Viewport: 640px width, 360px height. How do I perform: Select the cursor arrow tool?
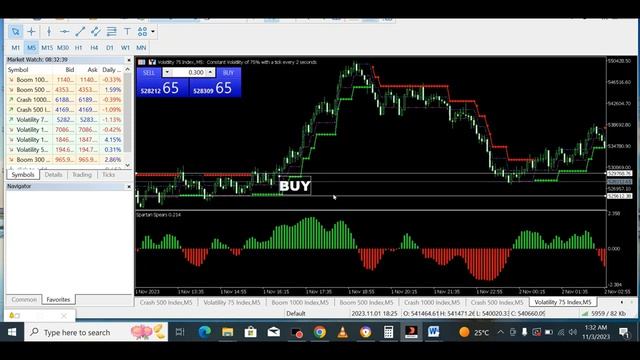click(16, 31)
